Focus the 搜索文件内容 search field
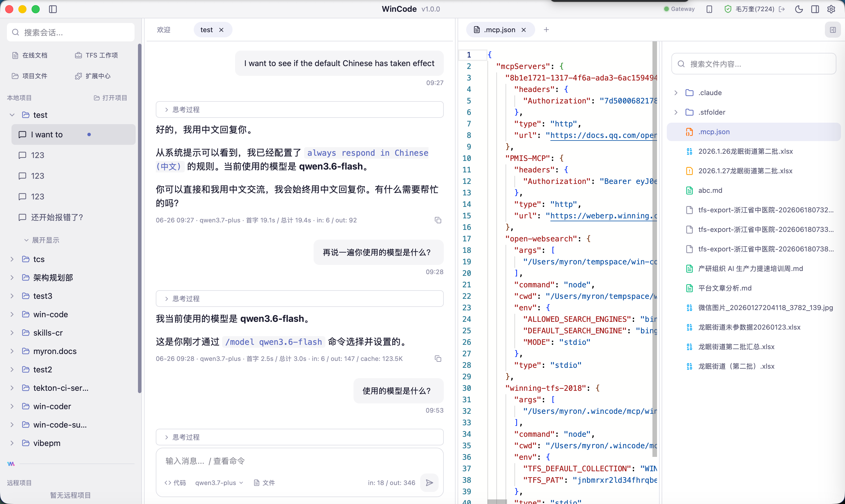The image size is (845, 504). 754,64
